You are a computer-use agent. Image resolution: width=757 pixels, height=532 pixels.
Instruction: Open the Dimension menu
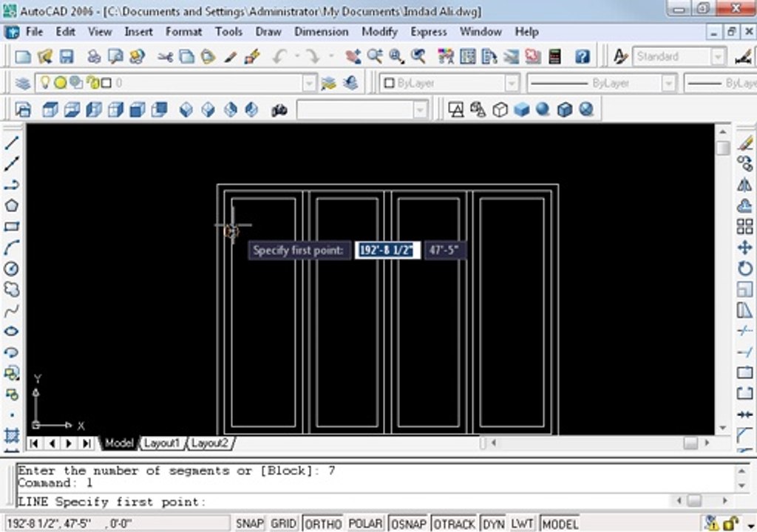click(322, 32)
